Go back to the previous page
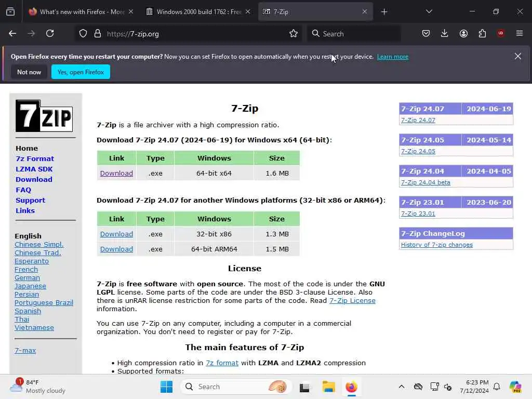This screenshot has height=399, width=532. click(12, 34)
